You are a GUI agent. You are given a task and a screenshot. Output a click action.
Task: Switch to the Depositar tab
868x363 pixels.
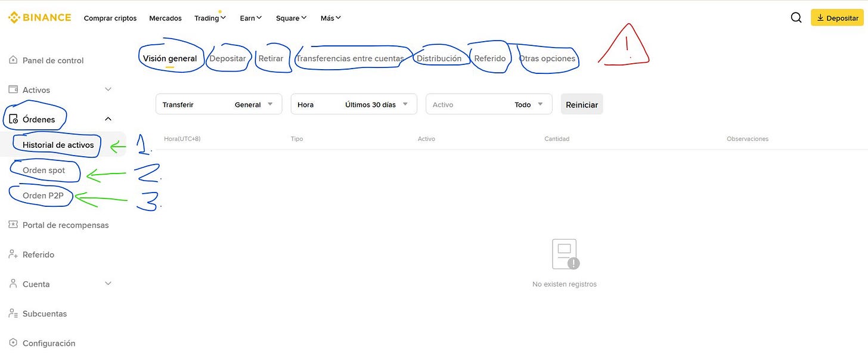228,58
